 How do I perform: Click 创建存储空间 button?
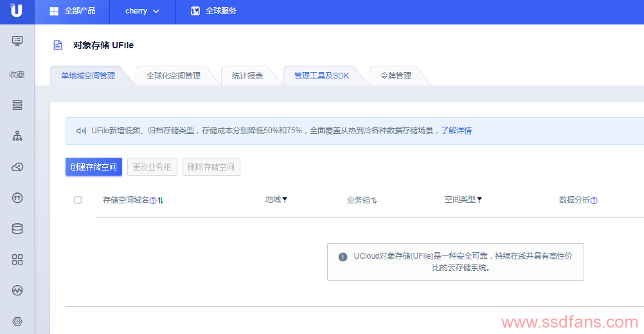click(94, 167)
